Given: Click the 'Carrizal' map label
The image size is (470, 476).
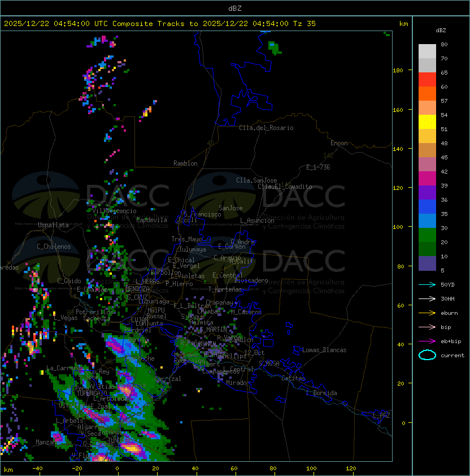Looking at the screenshot, I should click(x=168, y=379).
